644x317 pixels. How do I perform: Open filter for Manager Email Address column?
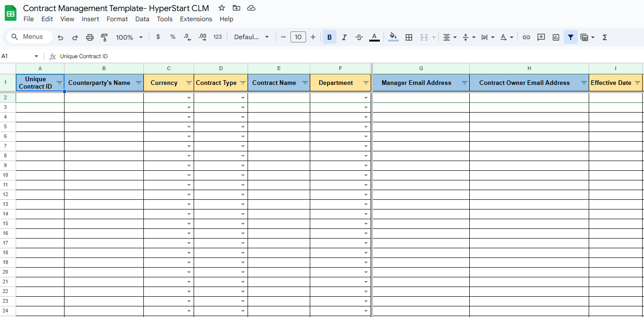(x=465, y=83)
